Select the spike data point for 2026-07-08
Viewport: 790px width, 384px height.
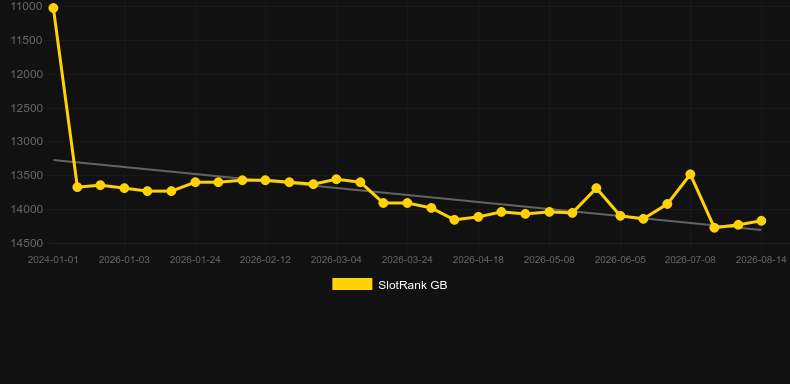coord(690,174)
